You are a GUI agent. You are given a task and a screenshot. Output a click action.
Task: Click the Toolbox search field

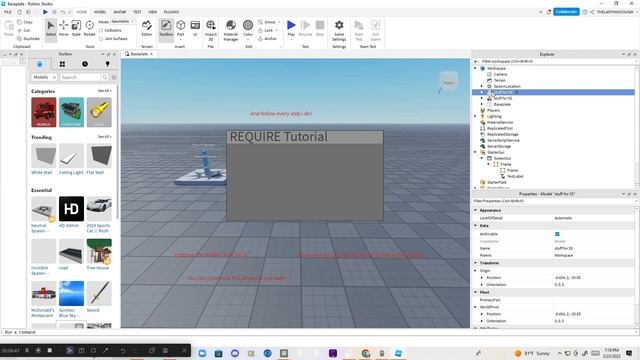click(80, 77)
